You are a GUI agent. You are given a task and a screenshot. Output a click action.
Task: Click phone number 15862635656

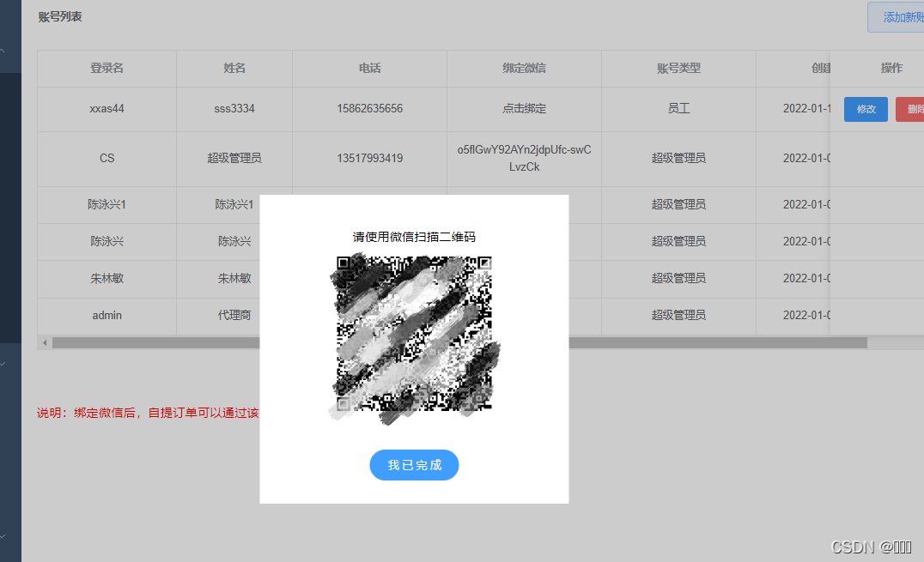tap(370, 108)
